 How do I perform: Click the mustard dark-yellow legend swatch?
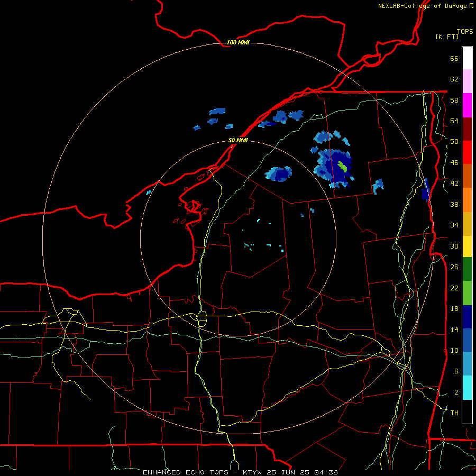tap(467, 223)
